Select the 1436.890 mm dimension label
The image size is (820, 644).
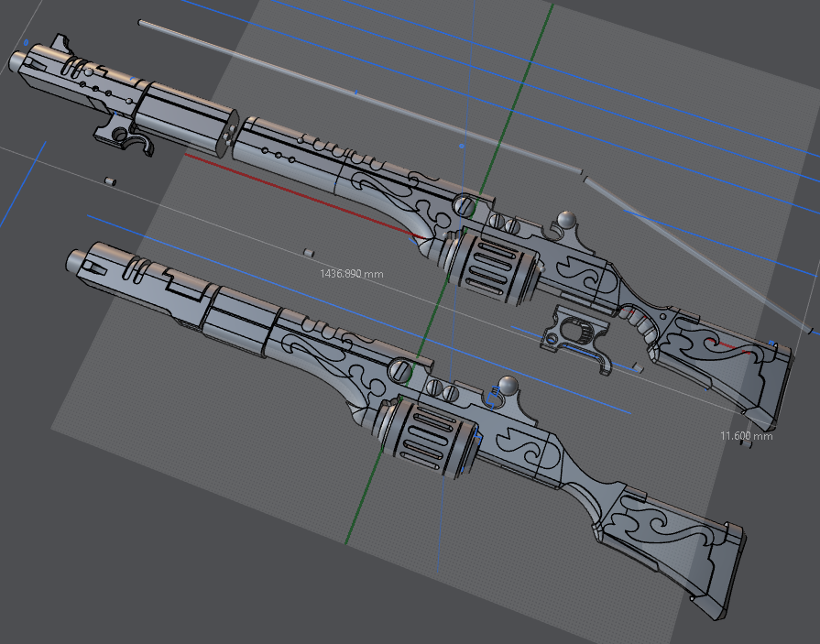(352, 273)
